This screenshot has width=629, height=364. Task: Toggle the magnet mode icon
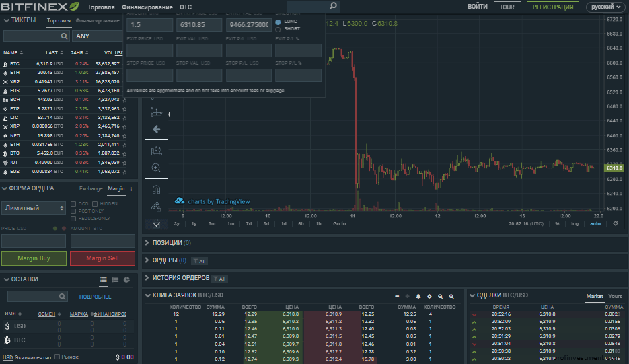(156, 190)
